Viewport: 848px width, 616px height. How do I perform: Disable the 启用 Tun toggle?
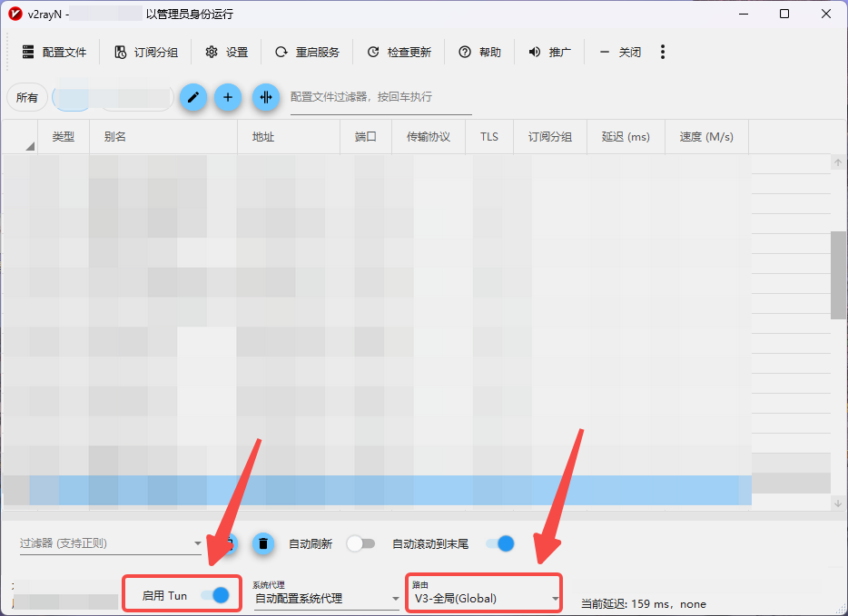pos(217,593)
